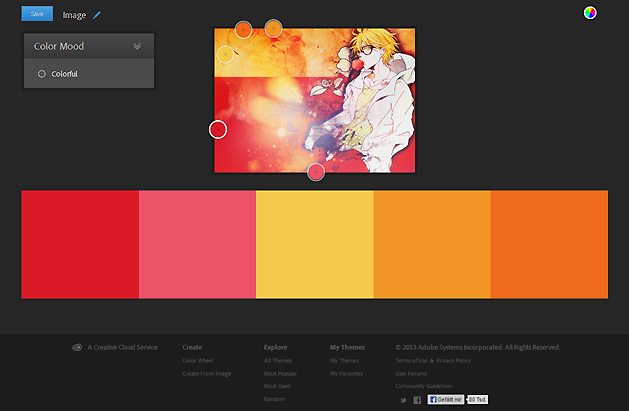Click the Image theme title text
Screen dimensions: 629x411
[x=74, y=15]
